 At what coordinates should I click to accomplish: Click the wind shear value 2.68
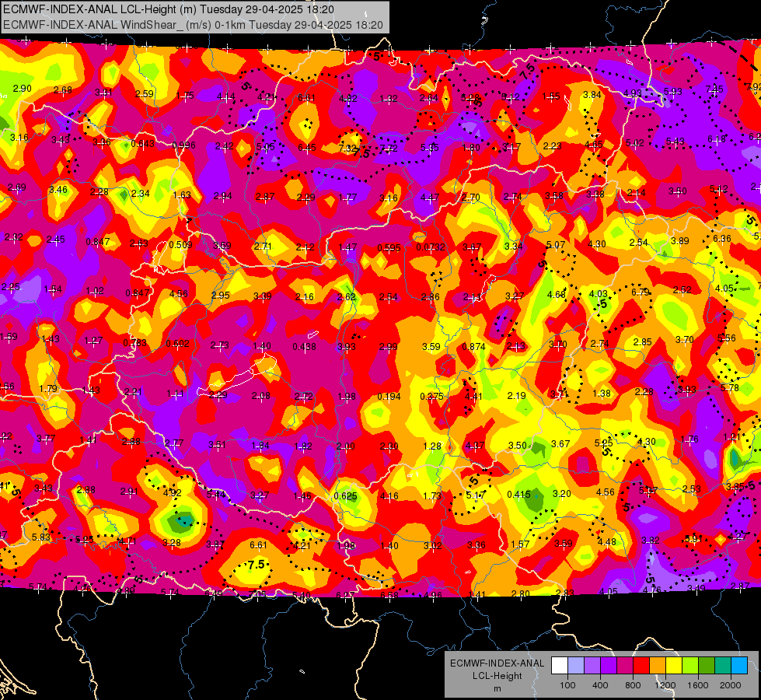63,90
